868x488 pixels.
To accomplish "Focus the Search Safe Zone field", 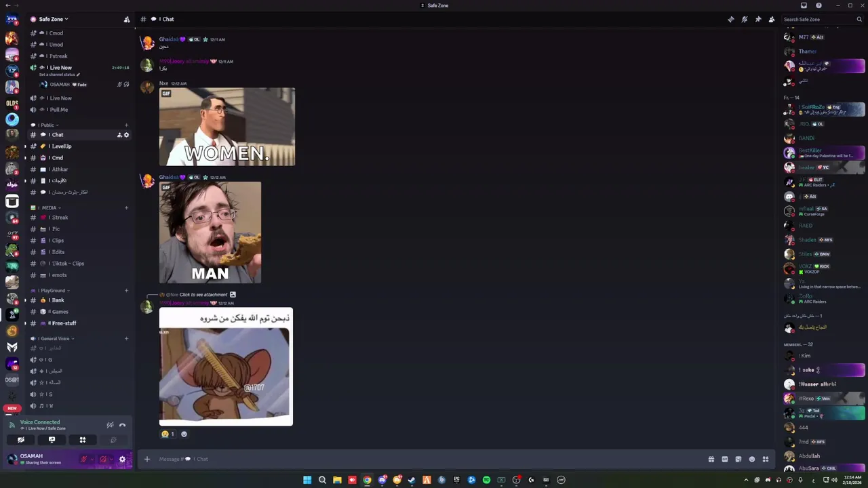I will coord(823,19).
